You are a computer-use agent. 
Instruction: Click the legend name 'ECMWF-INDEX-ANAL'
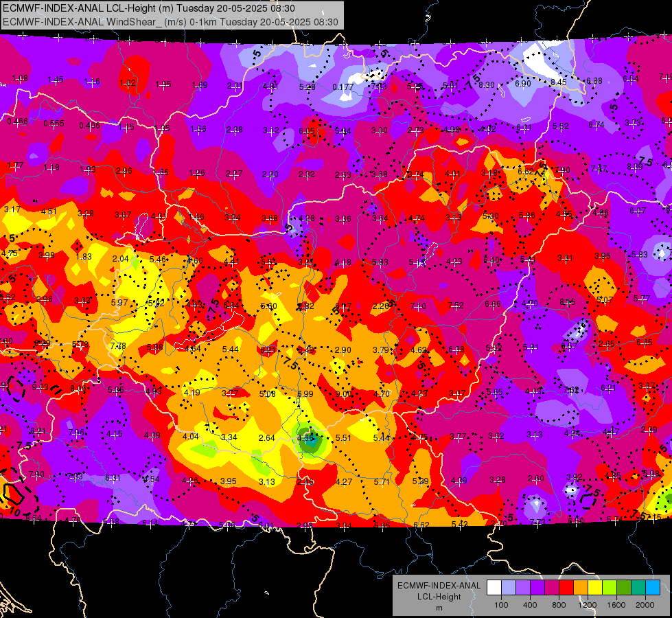click(x=439, y=586)
